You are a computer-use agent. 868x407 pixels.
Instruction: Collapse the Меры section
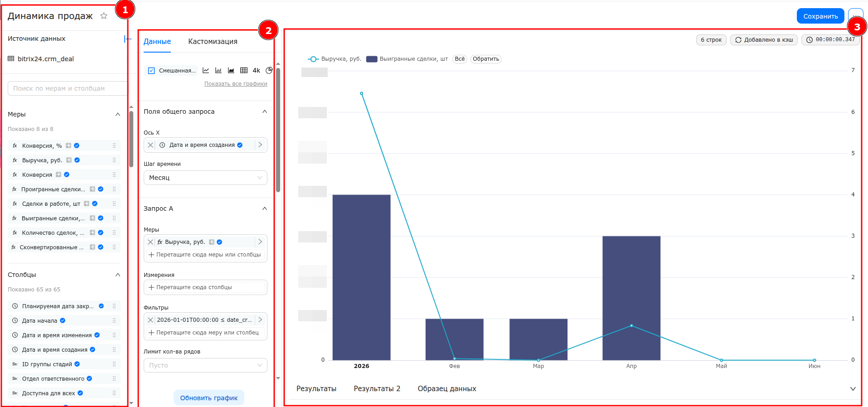point(118,114)
